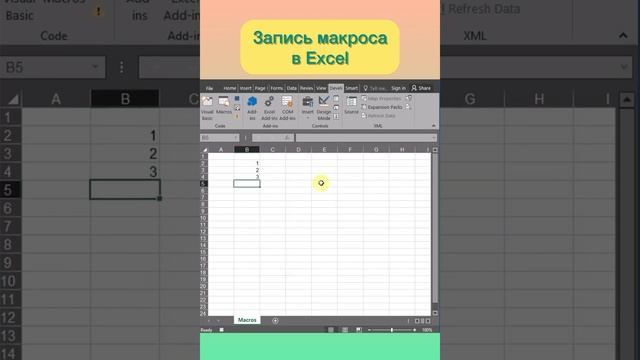Click cell containing 2 in small window
The height and width of the screenshot is (360, 640).
tap(247, 170)
